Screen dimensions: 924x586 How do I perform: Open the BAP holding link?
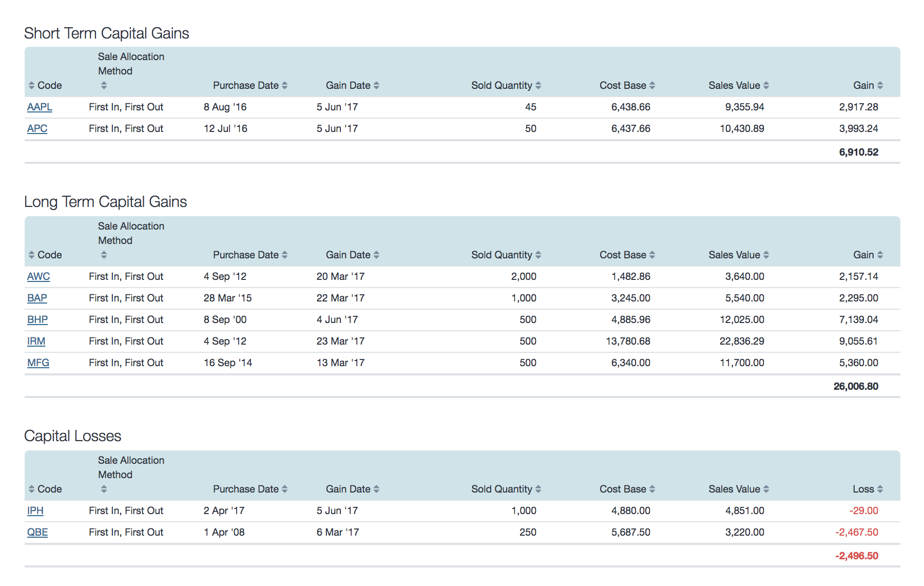pos(37,298)
